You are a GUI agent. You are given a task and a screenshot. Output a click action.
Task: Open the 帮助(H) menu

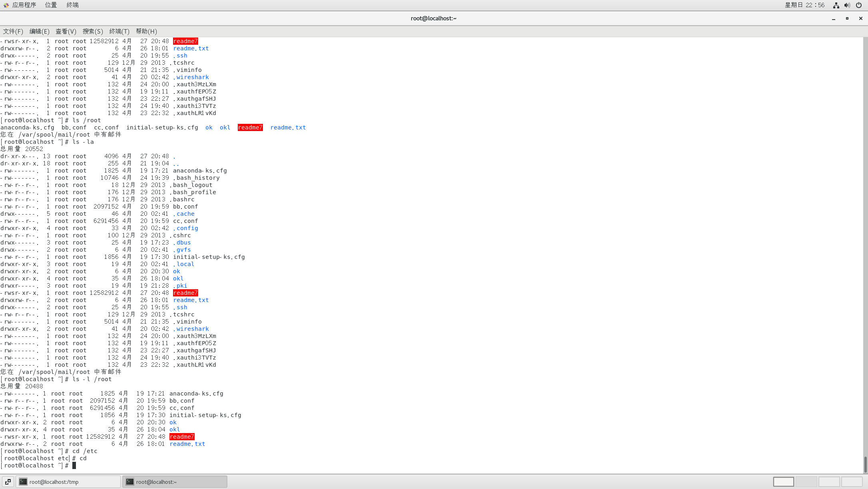click(146, 31)
